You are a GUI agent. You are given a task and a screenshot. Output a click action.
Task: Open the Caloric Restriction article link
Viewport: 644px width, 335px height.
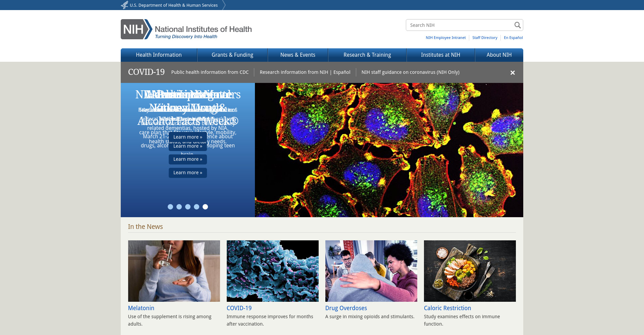(447, 308)
